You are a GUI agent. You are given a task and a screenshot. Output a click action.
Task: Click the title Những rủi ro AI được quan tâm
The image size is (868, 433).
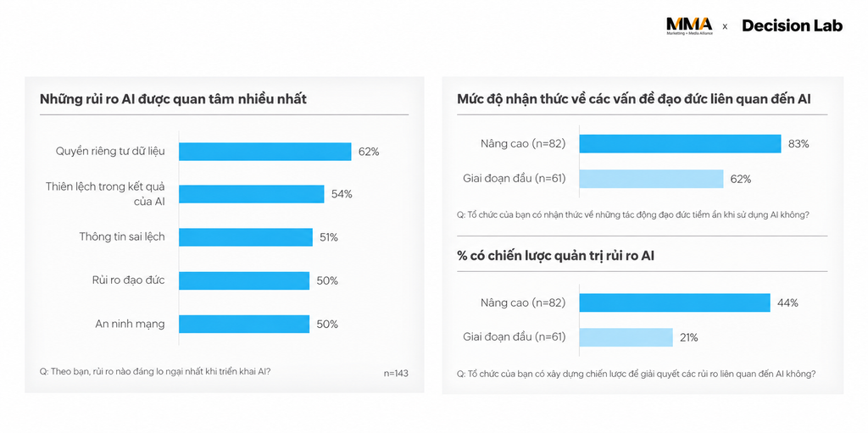coord(173,100)
